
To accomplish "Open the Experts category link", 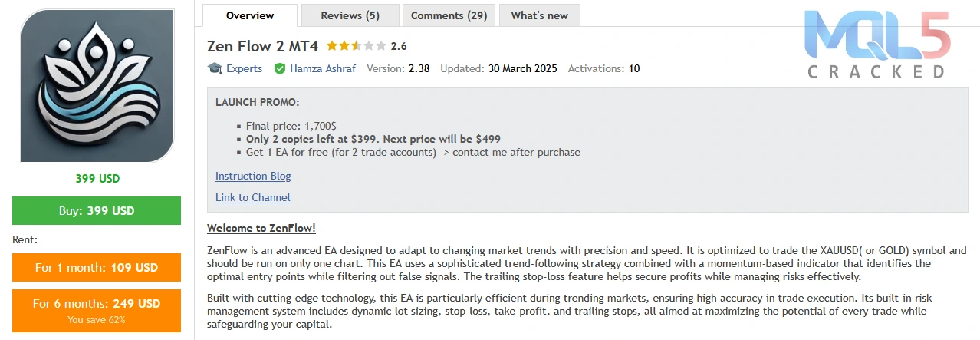I will pyautogui.click(x=244, y=68).
